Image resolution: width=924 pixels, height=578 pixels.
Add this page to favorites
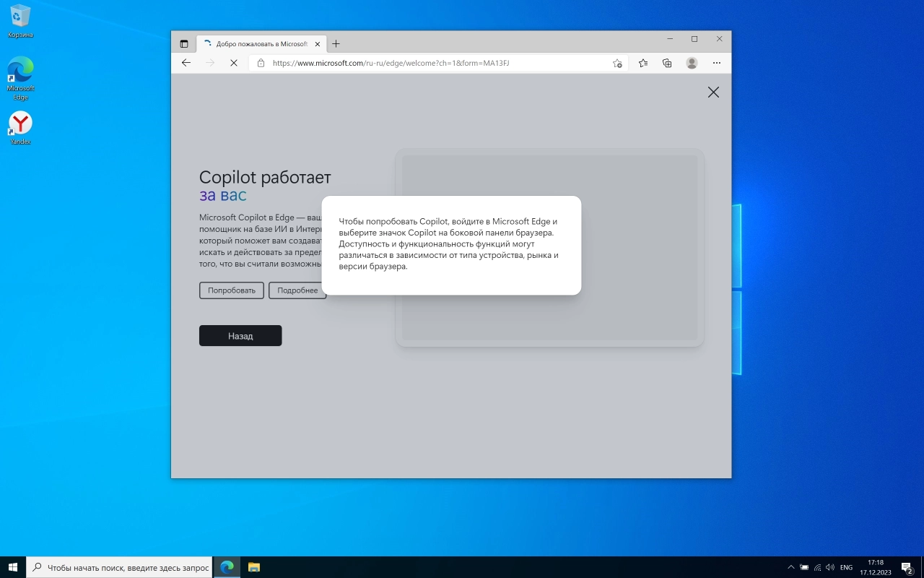coord(617,63)
